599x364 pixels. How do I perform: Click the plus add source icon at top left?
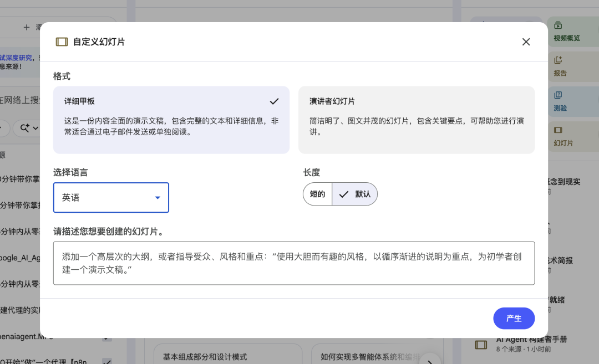[26, 27]
